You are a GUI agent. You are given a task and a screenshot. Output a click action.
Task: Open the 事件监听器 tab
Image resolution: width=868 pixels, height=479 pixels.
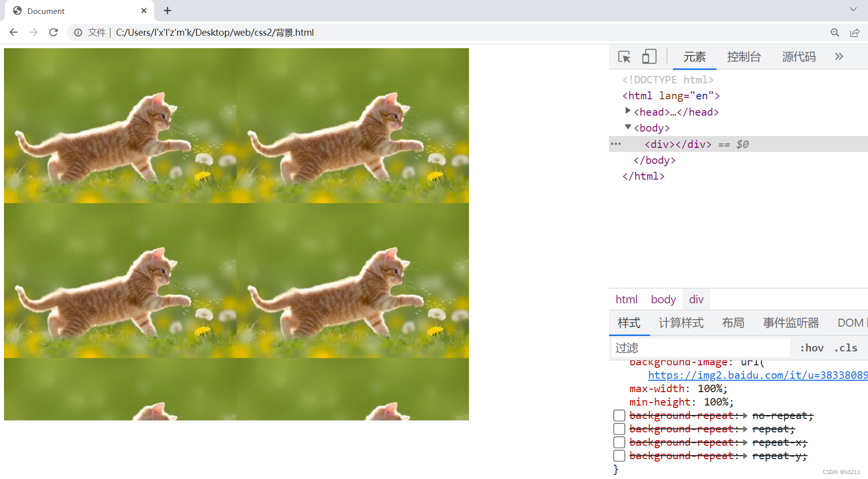[x=791, y=323]
